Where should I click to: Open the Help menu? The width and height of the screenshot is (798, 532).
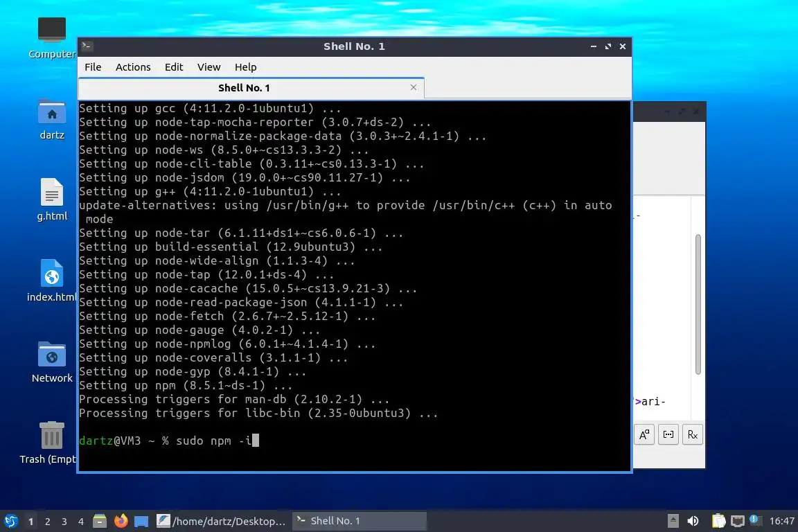(245, 67)
